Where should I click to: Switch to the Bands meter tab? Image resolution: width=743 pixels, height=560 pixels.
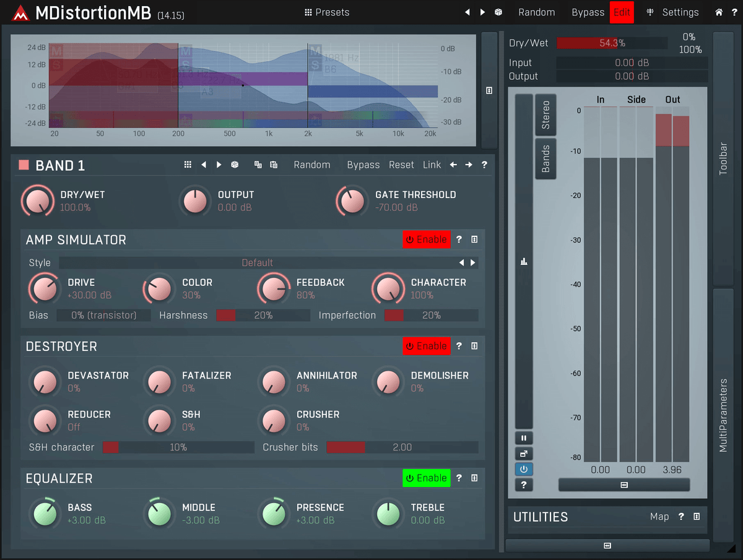tap(545, 159)
